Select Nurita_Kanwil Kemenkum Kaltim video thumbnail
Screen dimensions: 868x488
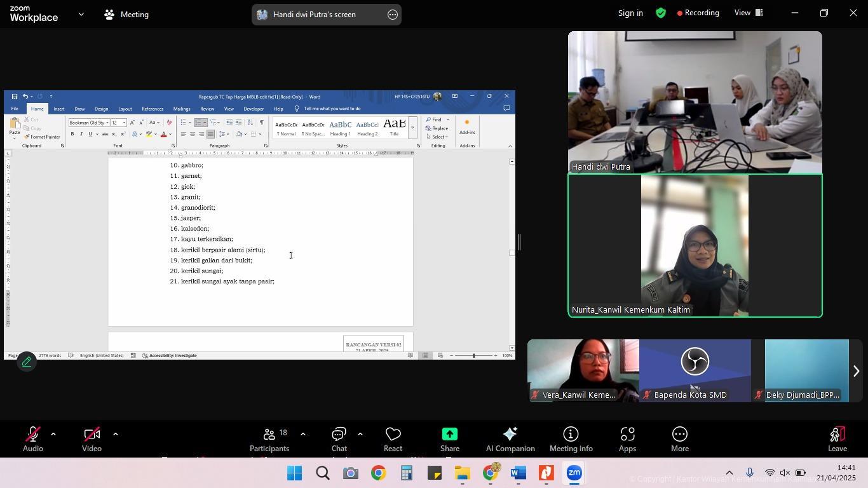coord(695,245)
